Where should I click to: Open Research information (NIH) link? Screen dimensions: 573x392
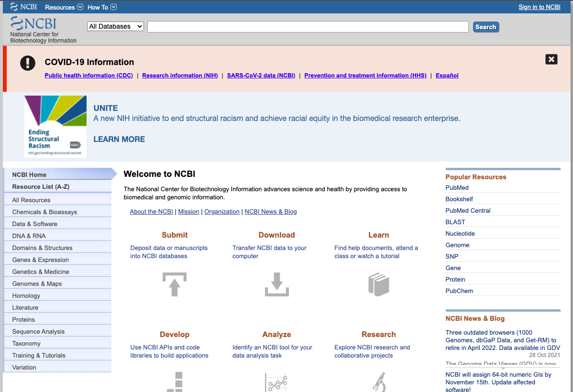click(180, 75)
